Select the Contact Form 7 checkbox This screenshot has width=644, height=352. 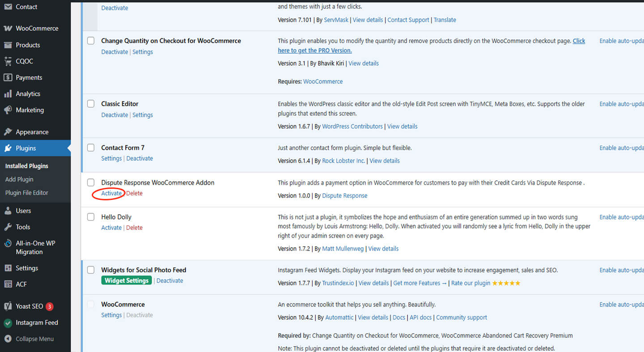click(91, 148)
